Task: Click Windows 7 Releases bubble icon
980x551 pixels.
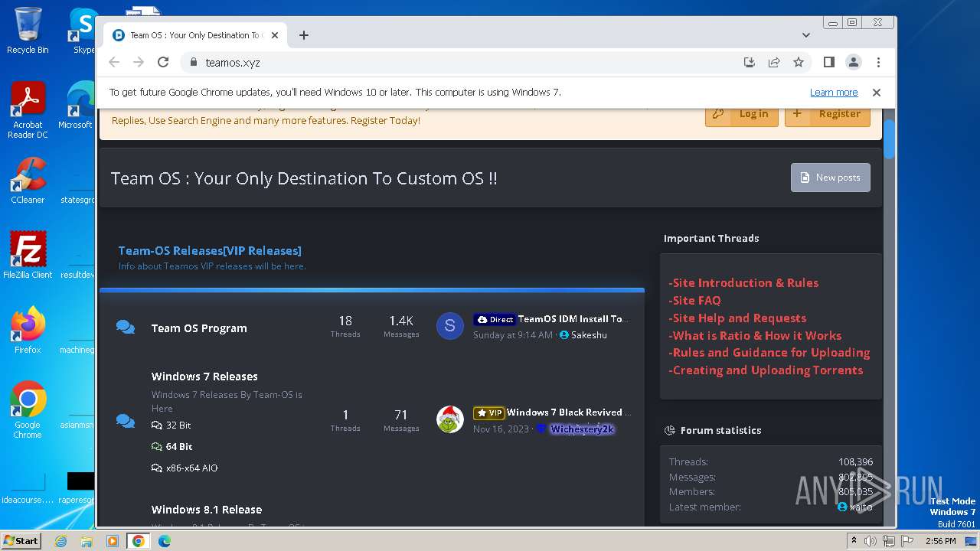Action: pyautogui.click(x=126, y=421)
